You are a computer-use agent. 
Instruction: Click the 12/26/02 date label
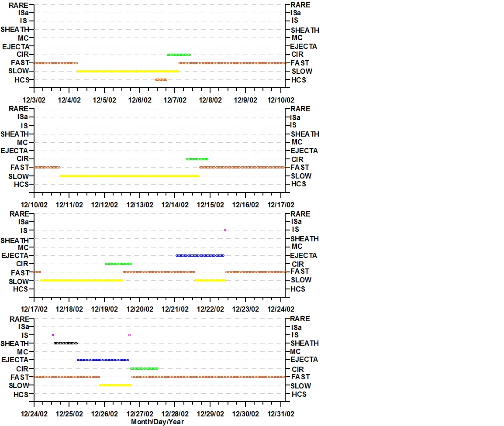click(x=104, y=414)
